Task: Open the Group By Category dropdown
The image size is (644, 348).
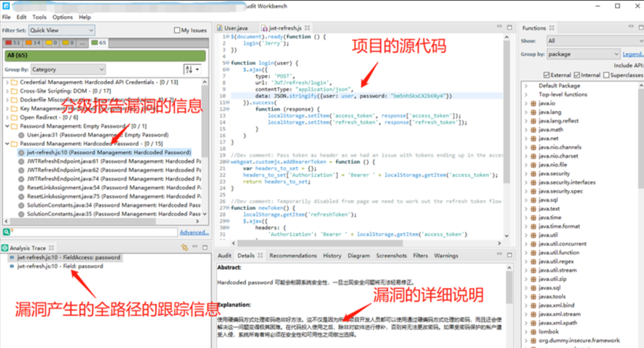Action: pos(68,70)
